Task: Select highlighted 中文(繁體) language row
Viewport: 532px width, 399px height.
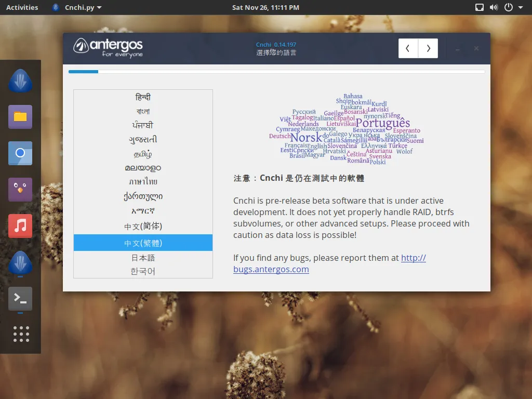Action: [x=143, y=243]
